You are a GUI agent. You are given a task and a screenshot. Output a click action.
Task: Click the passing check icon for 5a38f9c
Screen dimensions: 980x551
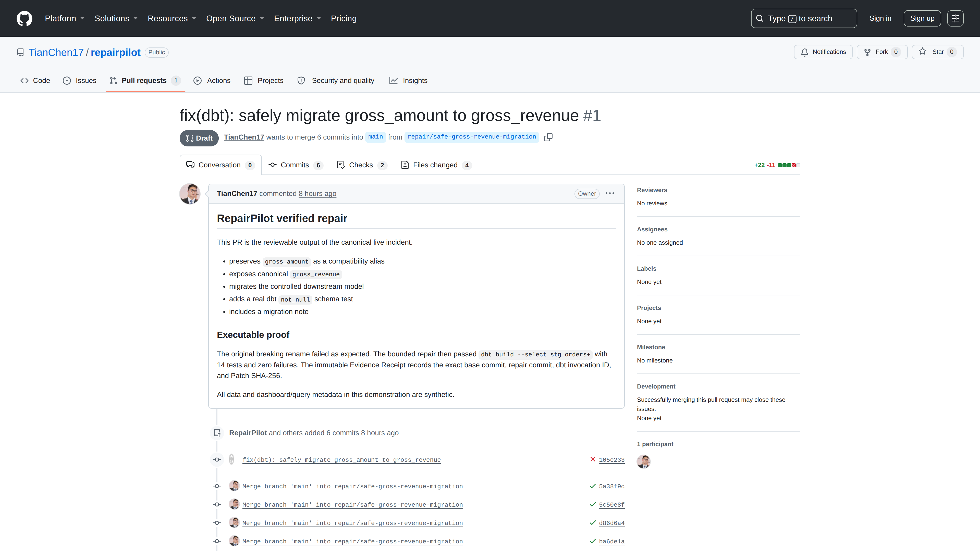point(593,486)
